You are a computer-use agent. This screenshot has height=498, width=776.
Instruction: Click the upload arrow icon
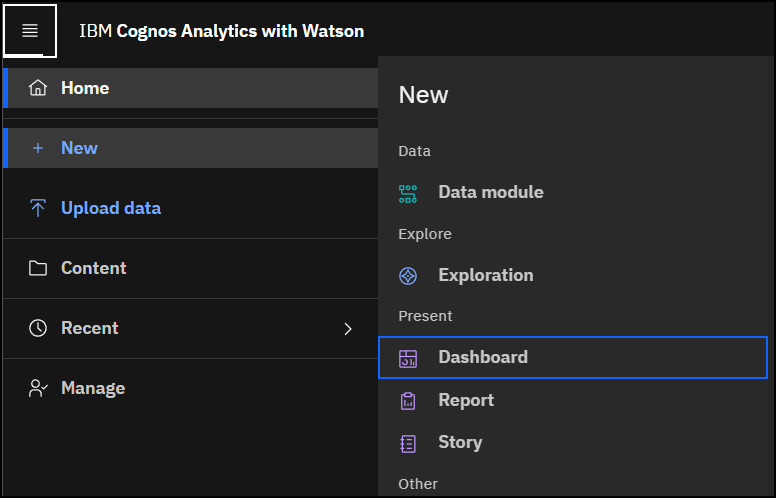pos(38,208)
